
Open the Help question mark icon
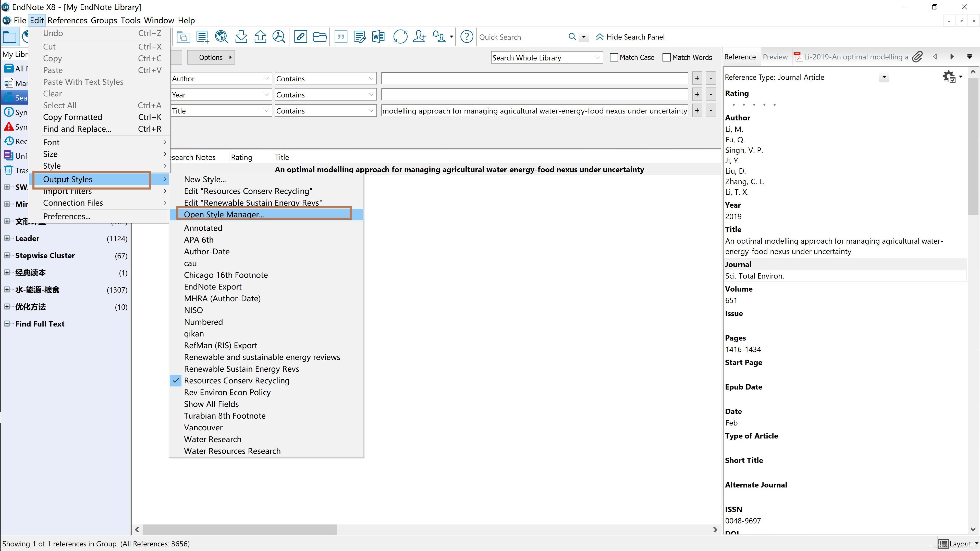[x=467, y=37]
